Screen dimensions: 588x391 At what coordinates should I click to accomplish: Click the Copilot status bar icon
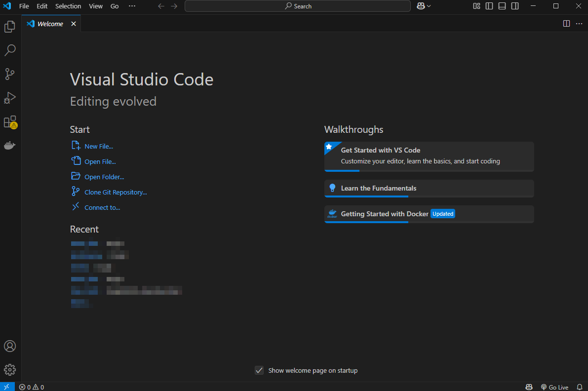click(x=529, y=387)
